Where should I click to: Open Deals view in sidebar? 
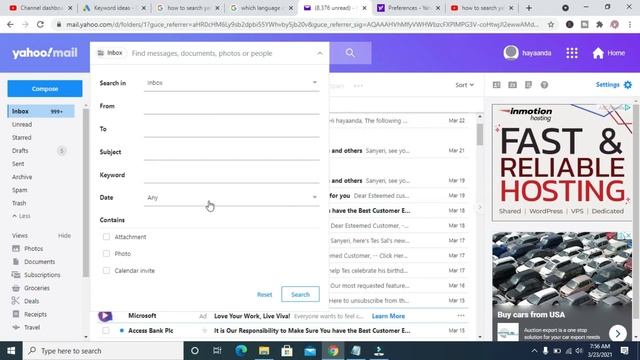coord(26,301)
